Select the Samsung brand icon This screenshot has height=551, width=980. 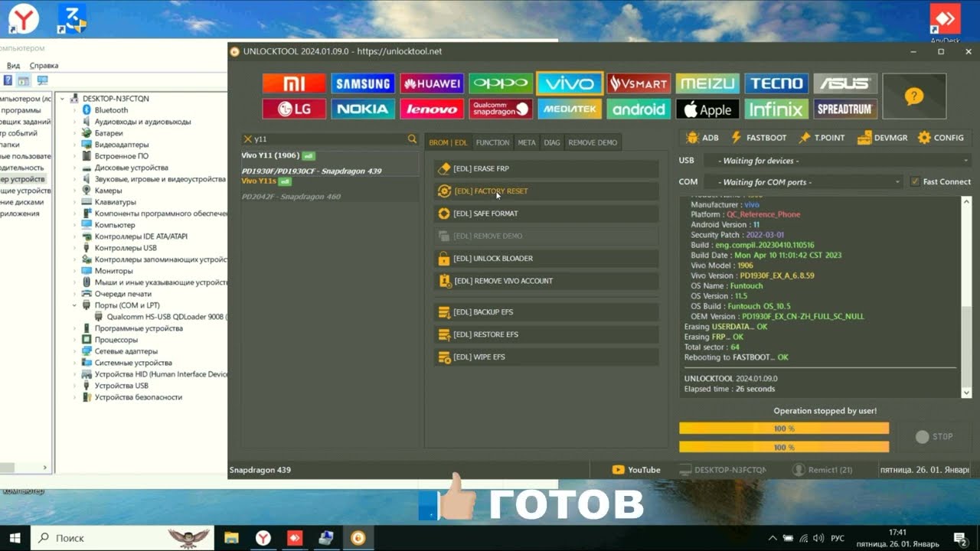click(x=363, y=83)
